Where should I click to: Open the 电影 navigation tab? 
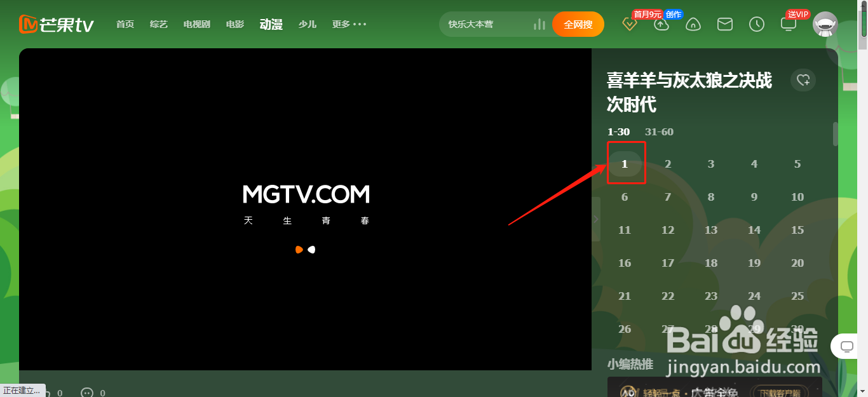(x=235, y=25)
